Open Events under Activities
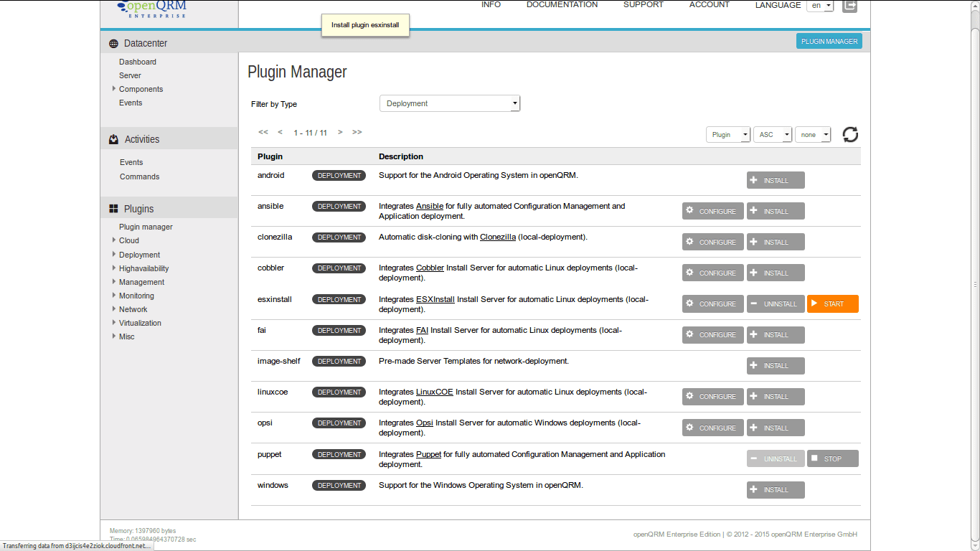Viewport: 980px width, 551px height. [131, 162]
